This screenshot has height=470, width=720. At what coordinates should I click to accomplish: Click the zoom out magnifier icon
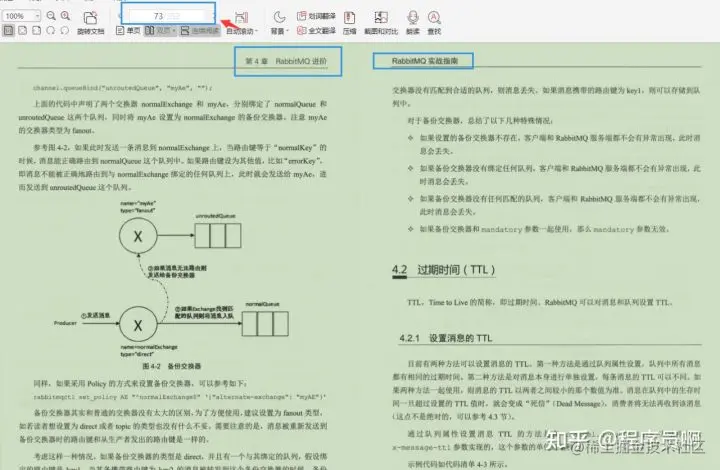(51, 16)
